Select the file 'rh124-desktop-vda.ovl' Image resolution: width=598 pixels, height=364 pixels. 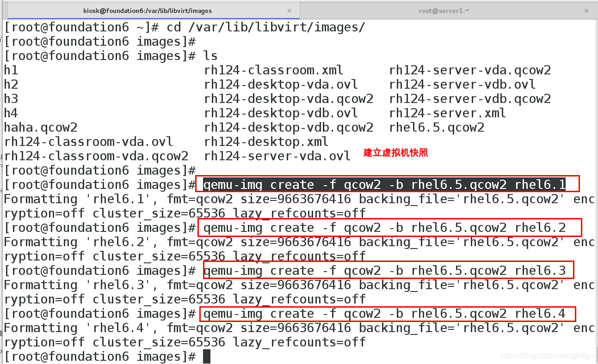tap(281, 85)
